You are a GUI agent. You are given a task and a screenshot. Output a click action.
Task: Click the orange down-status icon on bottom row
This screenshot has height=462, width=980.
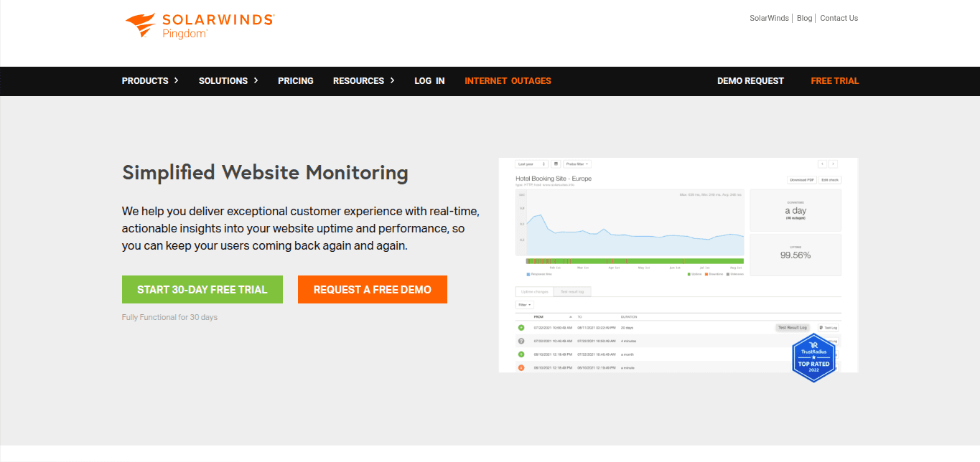[521, 367]
